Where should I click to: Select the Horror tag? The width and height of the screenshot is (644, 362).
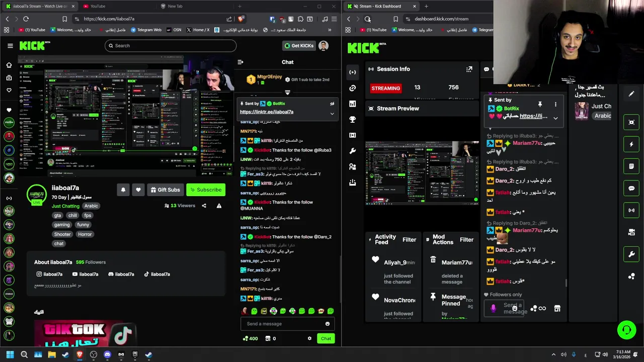[x=85, y=234]
